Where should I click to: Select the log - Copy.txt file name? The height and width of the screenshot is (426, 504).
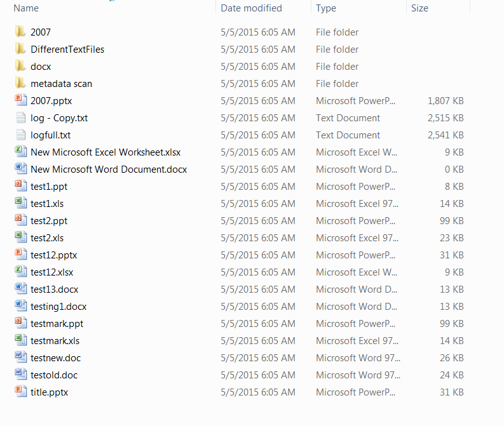click(x=59, y=118)
